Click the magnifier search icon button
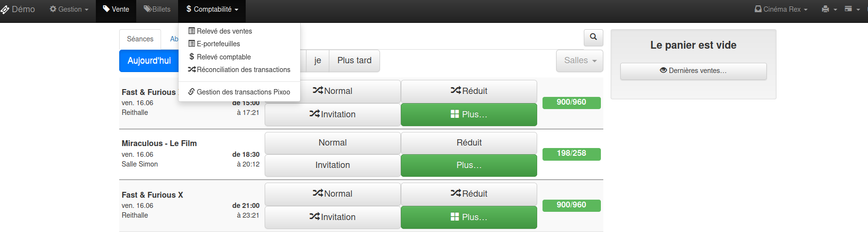This screenshot has width=868, height=242. (x=593, y=37)
